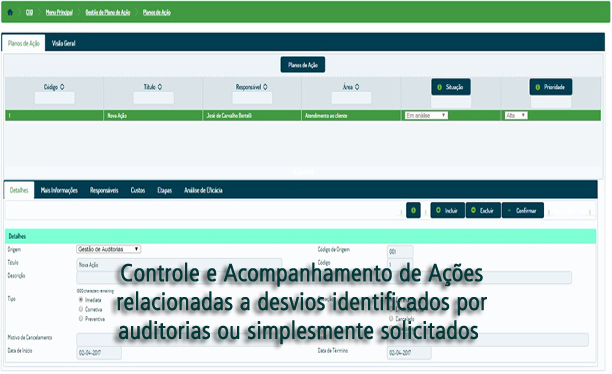Select the Imediata radio option
The height and width of the screenshot is (374, 612).
pos(81,299)
